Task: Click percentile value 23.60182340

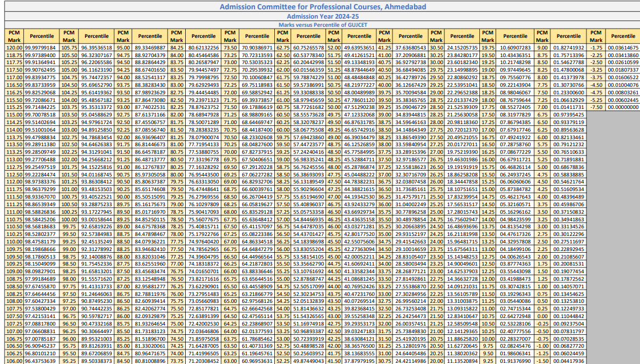Action: (462, 62)
